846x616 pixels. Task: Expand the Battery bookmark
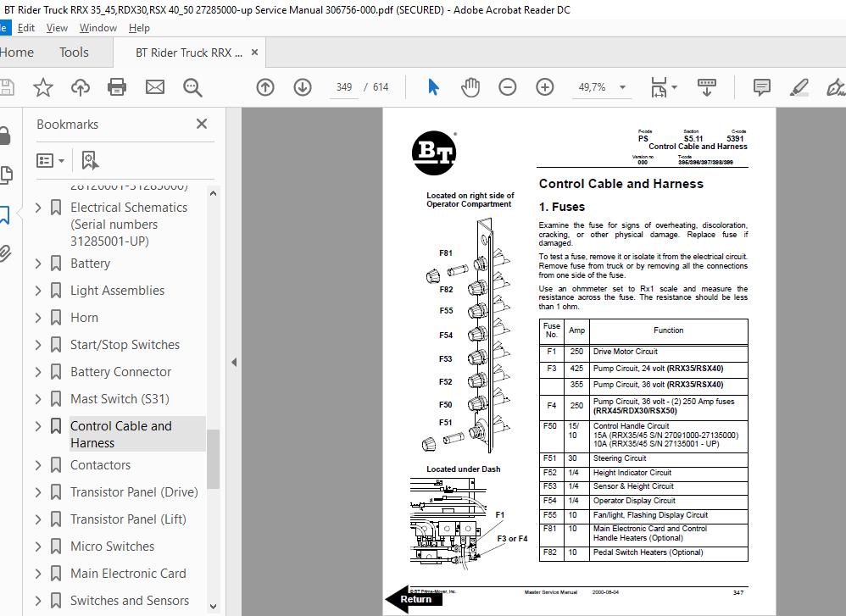tap(38, 264)
